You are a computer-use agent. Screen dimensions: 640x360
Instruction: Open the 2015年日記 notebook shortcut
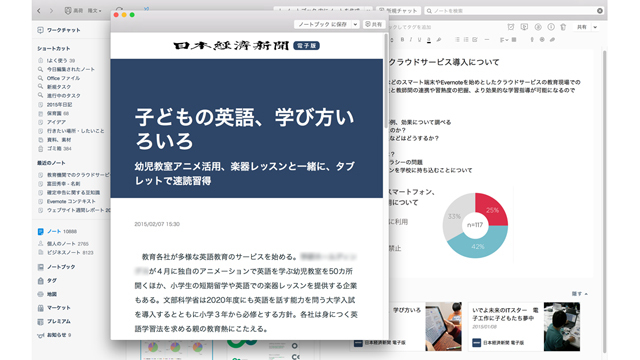pos(55,104)
